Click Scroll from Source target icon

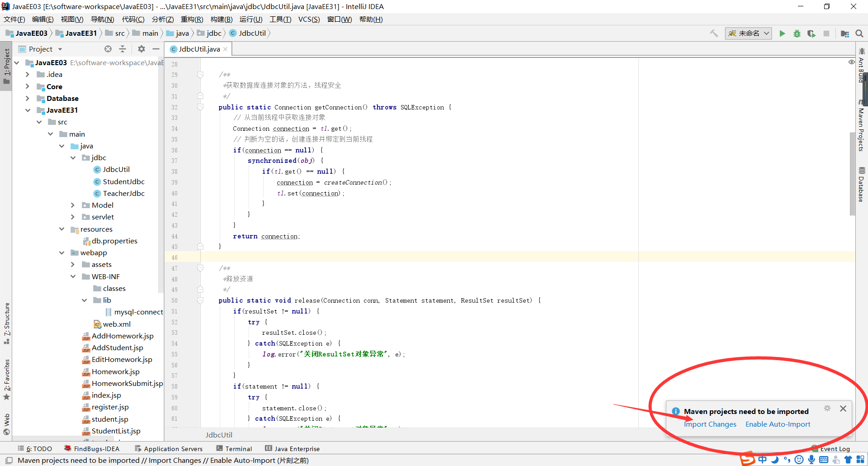tap(108, 49)
